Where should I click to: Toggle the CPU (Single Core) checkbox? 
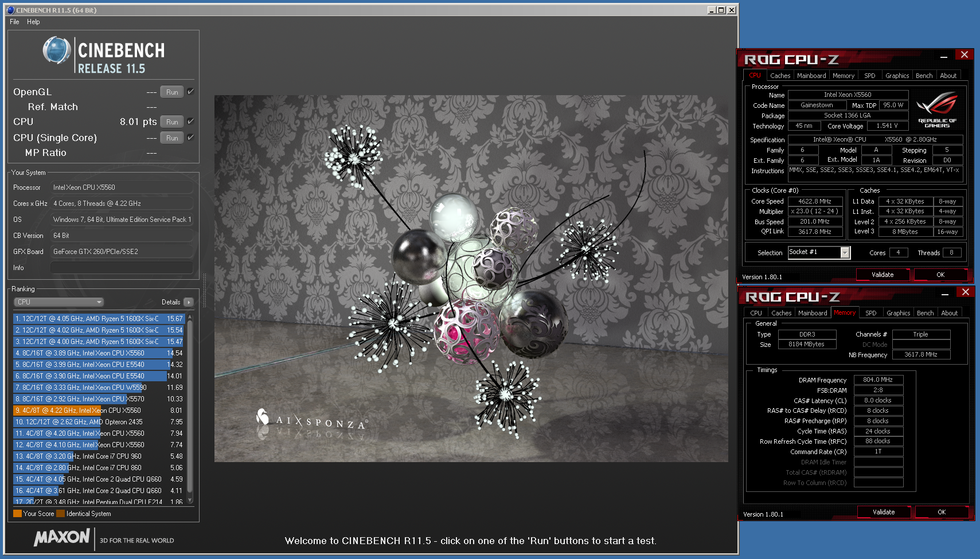tap(190, 138)
